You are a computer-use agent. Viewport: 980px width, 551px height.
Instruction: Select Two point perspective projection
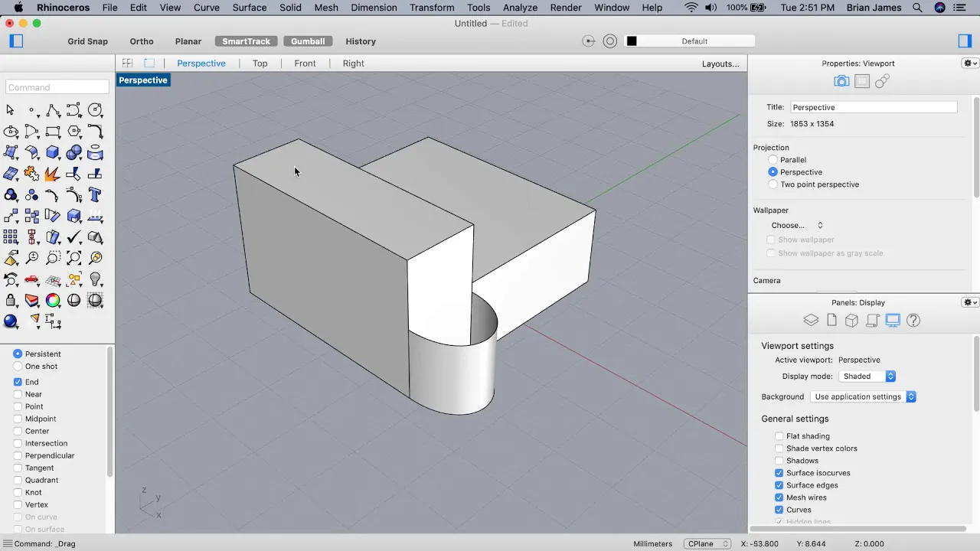pyautogui.click(x=773, y=184)
